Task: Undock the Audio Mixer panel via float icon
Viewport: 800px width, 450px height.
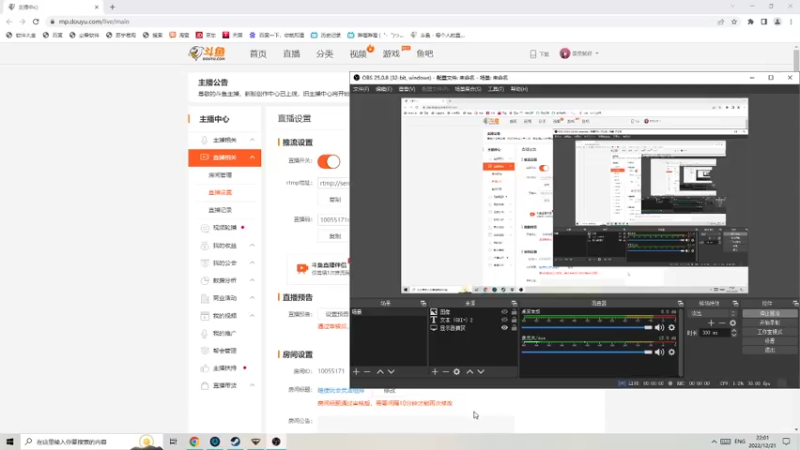Action: pyautogui.click(x=680, y=303)
